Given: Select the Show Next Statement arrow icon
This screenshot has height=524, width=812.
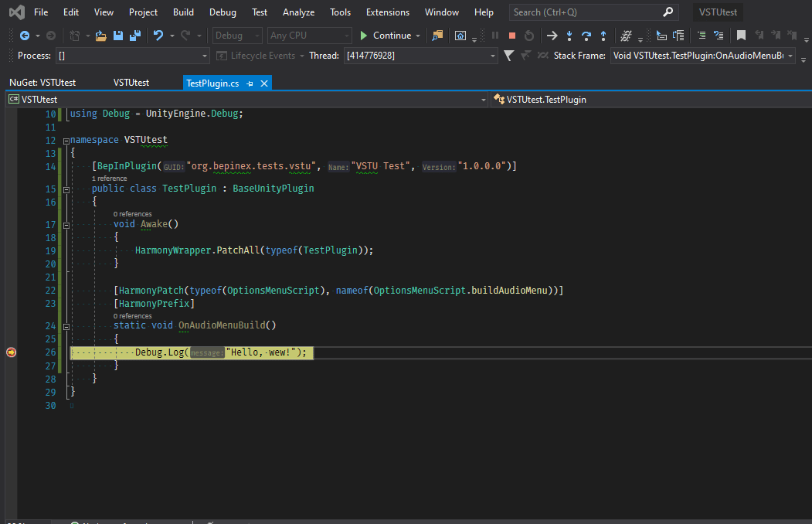Looking at the screenshot, I should [553, 36].
